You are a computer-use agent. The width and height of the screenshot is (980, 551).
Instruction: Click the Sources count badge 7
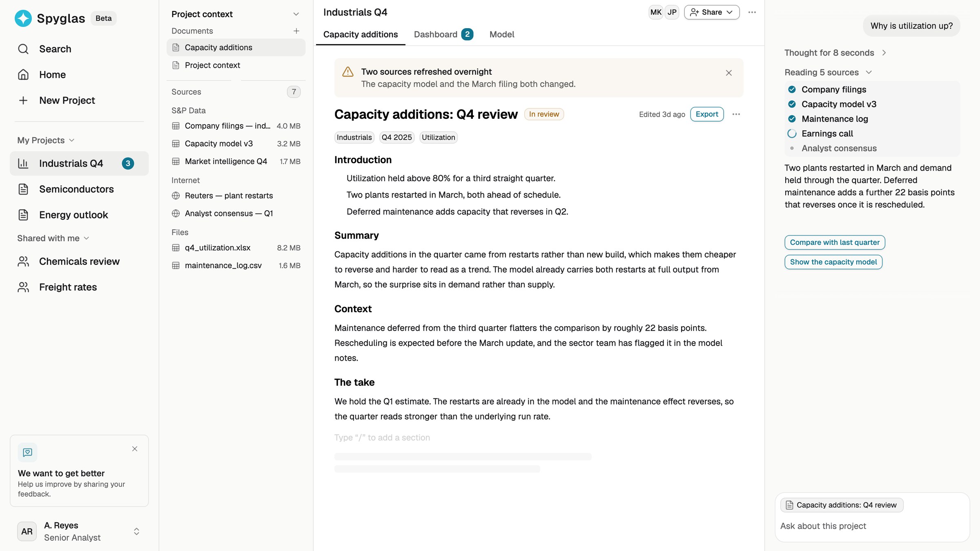coord(294,92)
